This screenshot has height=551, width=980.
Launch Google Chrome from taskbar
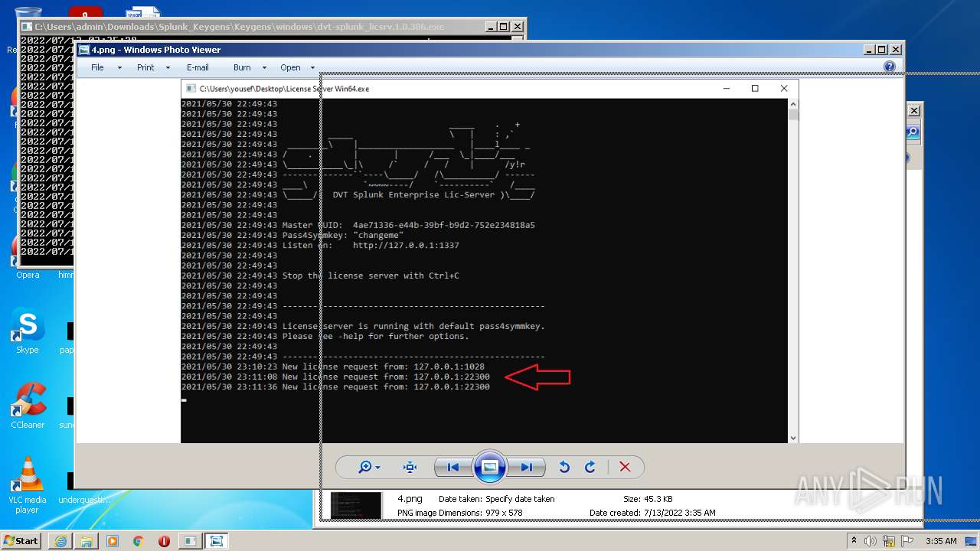[x=138, y=541]
